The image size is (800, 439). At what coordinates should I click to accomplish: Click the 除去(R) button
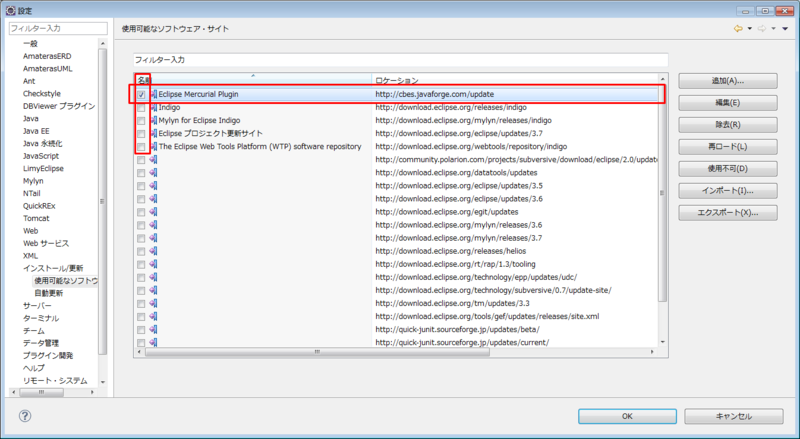728,125
